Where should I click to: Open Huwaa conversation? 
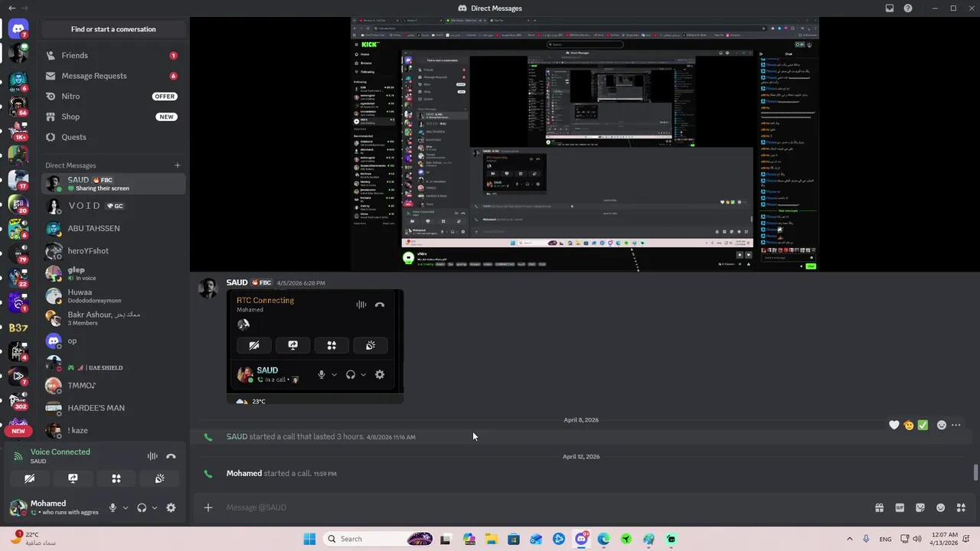point(113,295)
